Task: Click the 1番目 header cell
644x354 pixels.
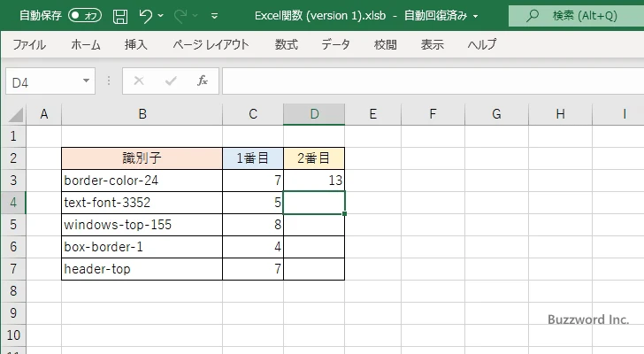Action: coord(253,158)
